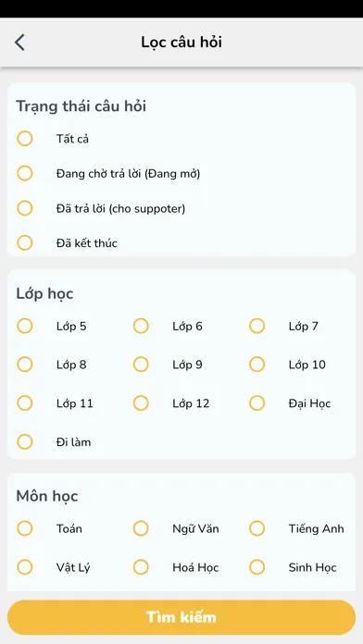This screenshot has width=363, height=644.
Task: Go back using the arrow icon
Action: point(19,43)
